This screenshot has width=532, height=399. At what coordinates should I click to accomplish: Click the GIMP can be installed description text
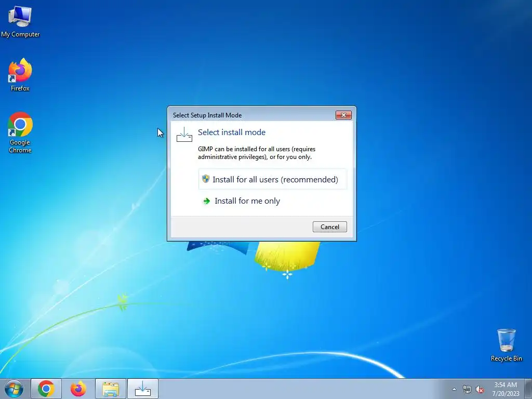tap(257, 153)
